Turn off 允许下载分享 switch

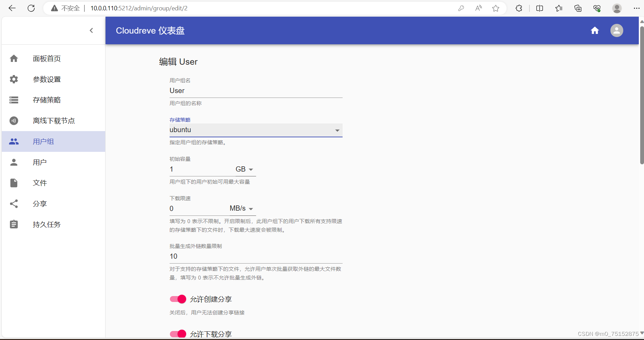click(x=178, y=333)
